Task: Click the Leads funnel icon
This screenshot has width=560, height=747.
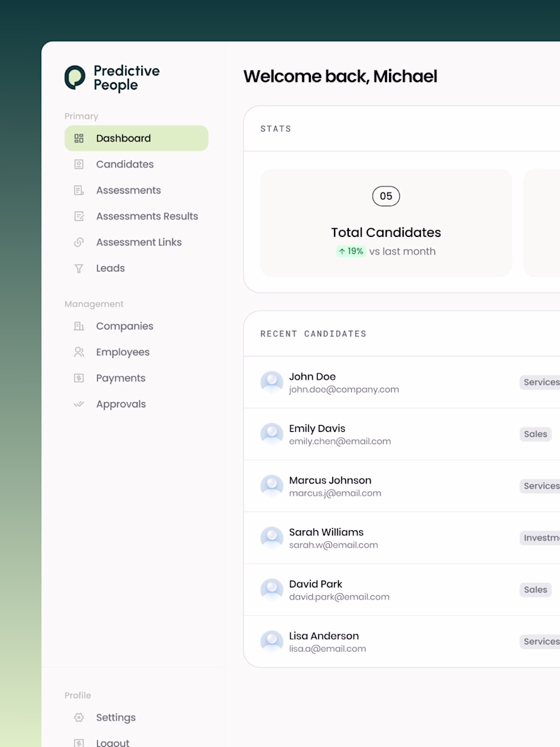Action: coord(79,268)
